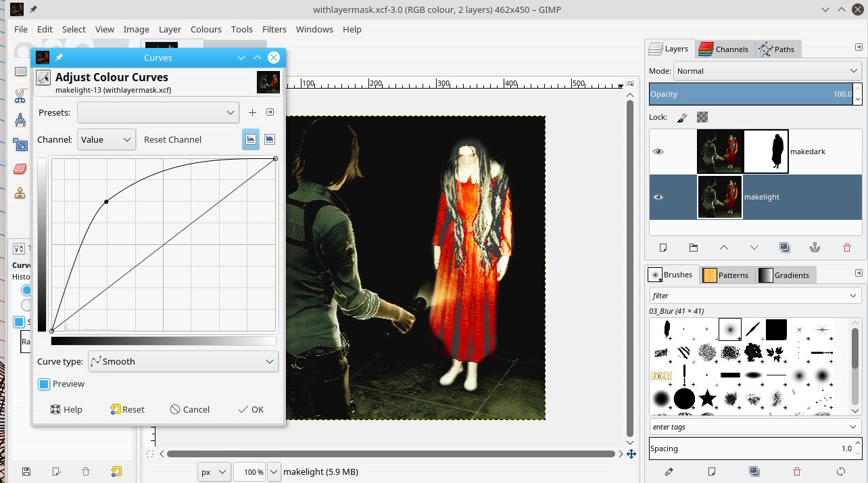
Task: Click the Help button in Curves dialog
Action: [x=66, y=409]
